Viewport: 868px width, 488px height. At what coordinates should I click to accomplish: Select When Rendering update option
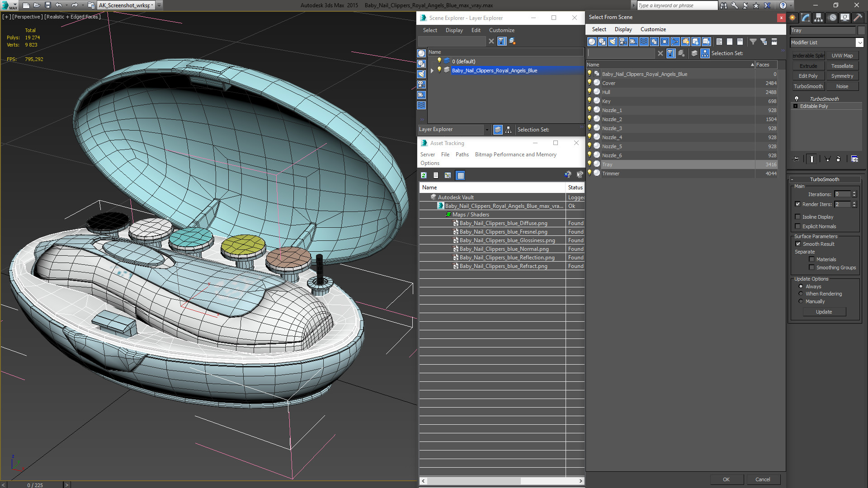coord(801,294)
